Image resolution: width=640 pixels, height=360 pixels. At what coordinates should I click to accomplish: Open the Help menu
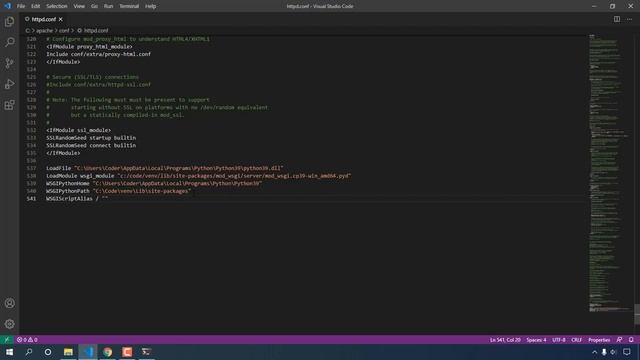tap(151, 6)
